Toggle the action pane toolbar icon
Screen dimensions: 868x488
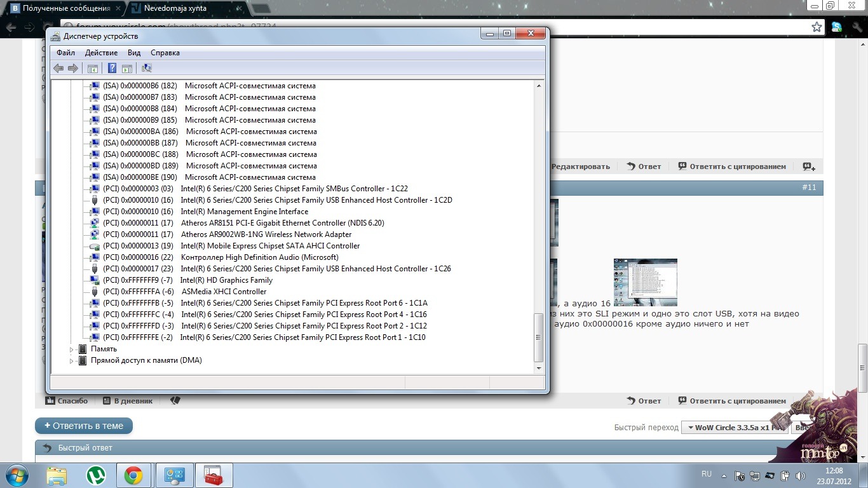point(126,68)
